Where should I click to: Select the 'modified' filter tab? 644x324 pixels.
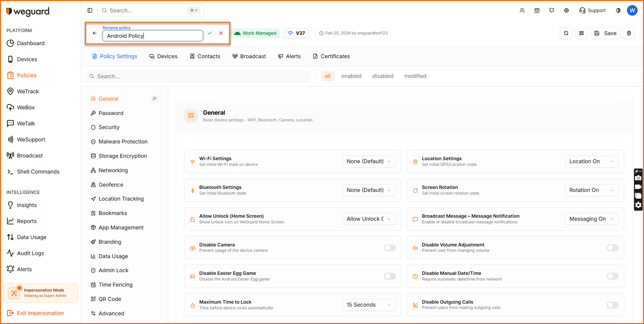415,76
